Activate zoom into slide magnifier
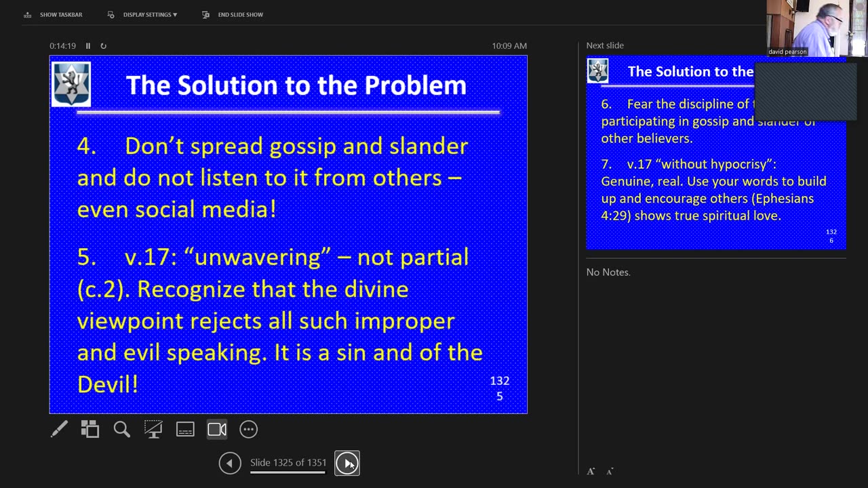This screenshot has width=868, height=488. tap(122, 429)
